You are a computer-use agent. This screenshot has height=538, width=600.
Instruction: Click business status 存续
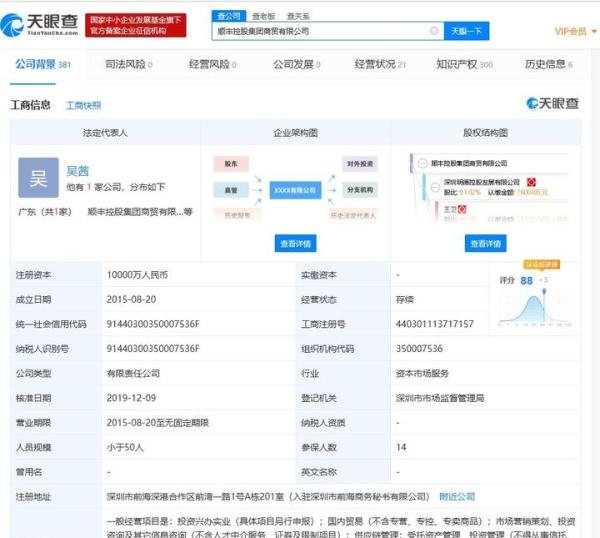[404, 299]
